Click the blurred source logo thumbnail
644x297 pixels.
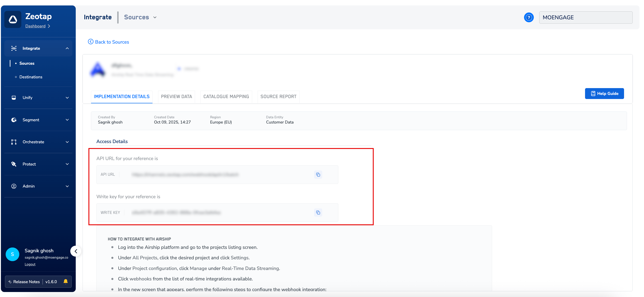(x=98, y=69)
